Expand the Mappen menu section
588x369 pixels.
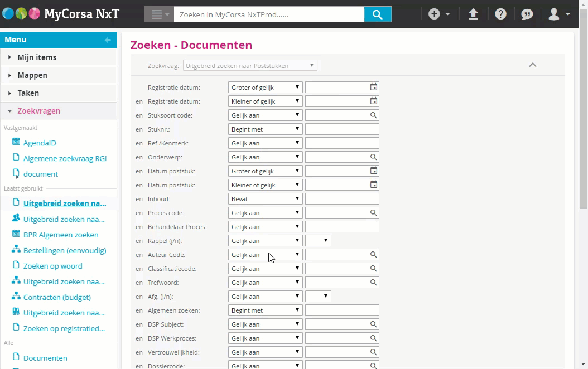click(x=59, y=75)
